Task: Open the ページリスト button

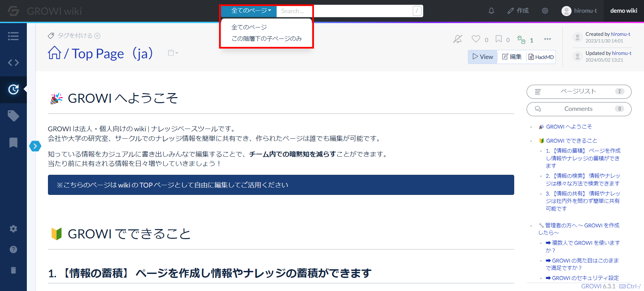Action: pos(579,91)
